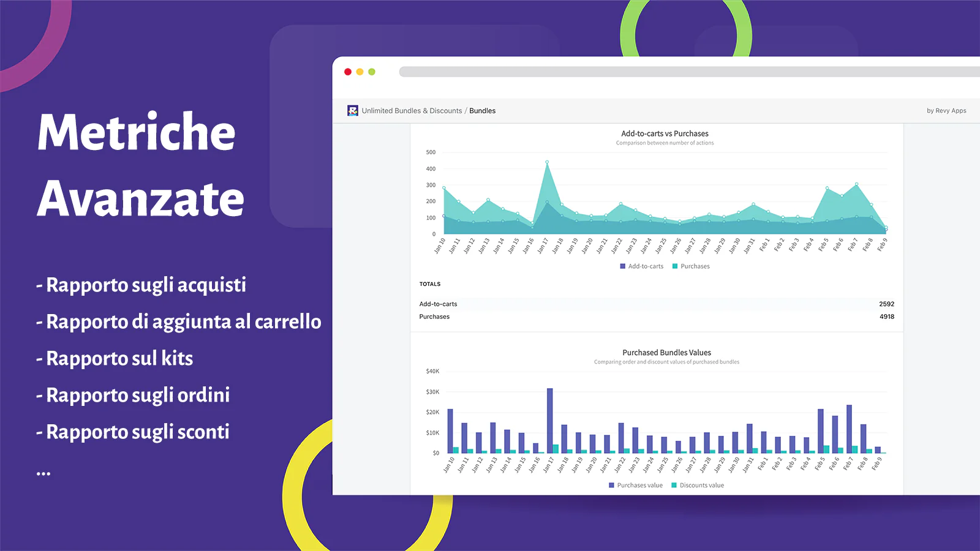Screen dimensions: 980x551
Task: Toggle Purchases legend series
Action: tap(691, 266)
